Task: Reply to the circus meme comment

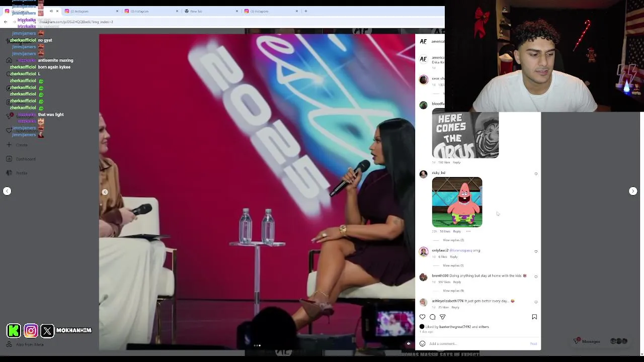Action: pos(456,162)
